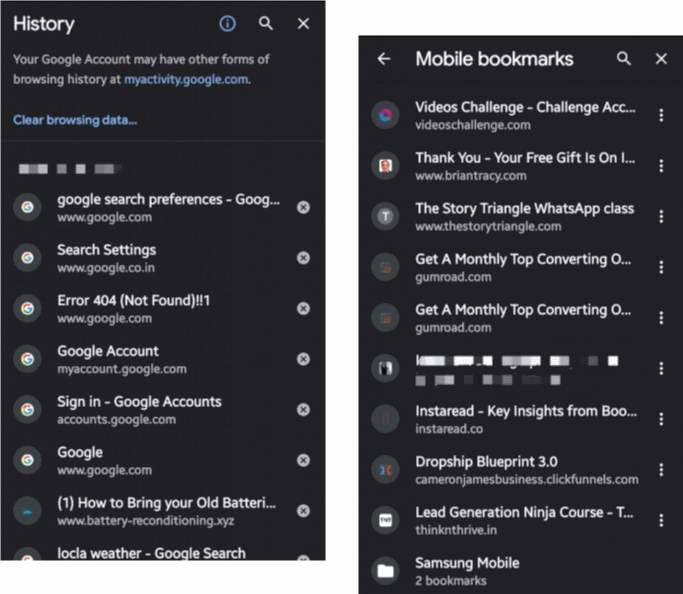
Task: Open options for Story Triangle WhatsApp class
Action: (x=661, y=216)
